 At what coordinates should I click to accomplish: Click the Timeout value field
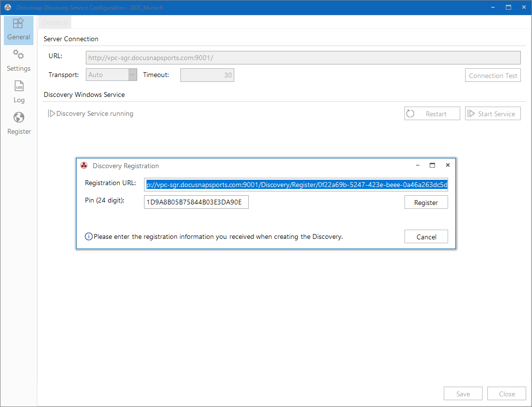tap(207, 75)
